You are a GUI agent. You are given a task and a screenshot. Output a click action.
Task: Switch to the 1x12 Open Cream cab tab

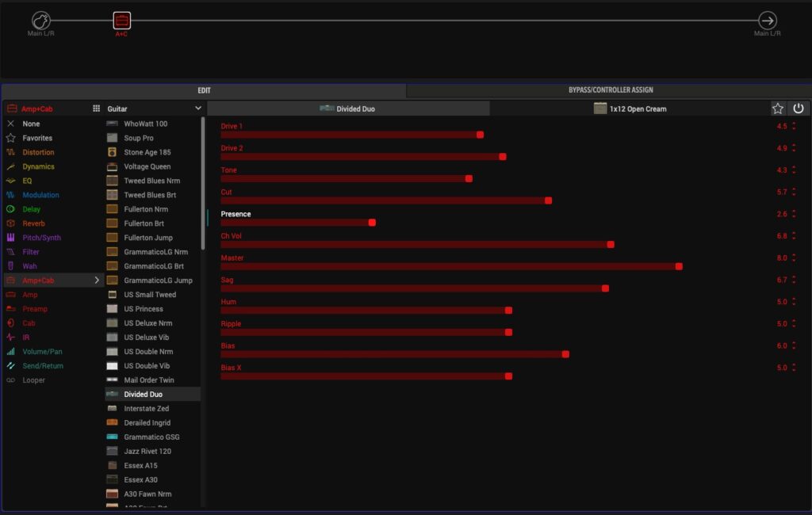630,109
